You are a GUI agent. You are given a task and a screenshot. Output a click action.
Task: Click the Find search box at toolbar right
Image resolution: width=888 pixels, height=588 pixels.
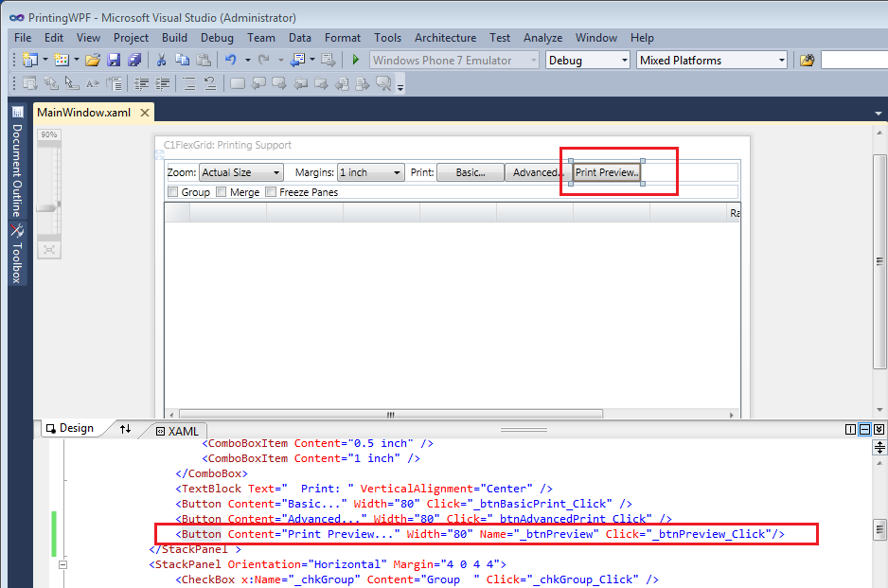pyautogui.click(x=854, y=60)
